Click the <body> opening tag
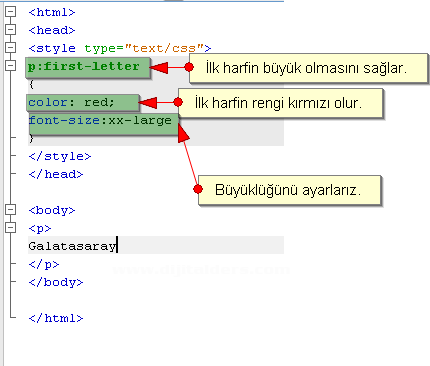The image size is (430, 366). pyautogui.click(x=52, y=210)
